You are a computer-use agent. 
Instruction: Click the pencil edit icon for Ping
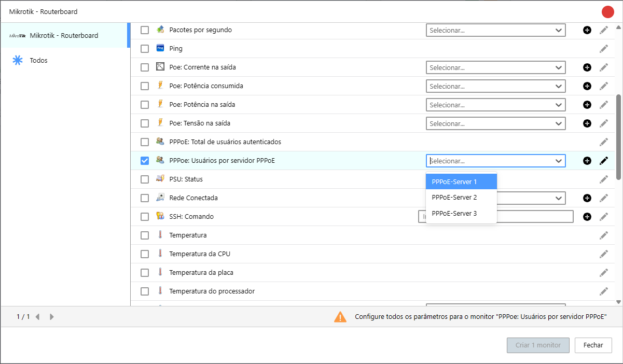click(603, 49)
